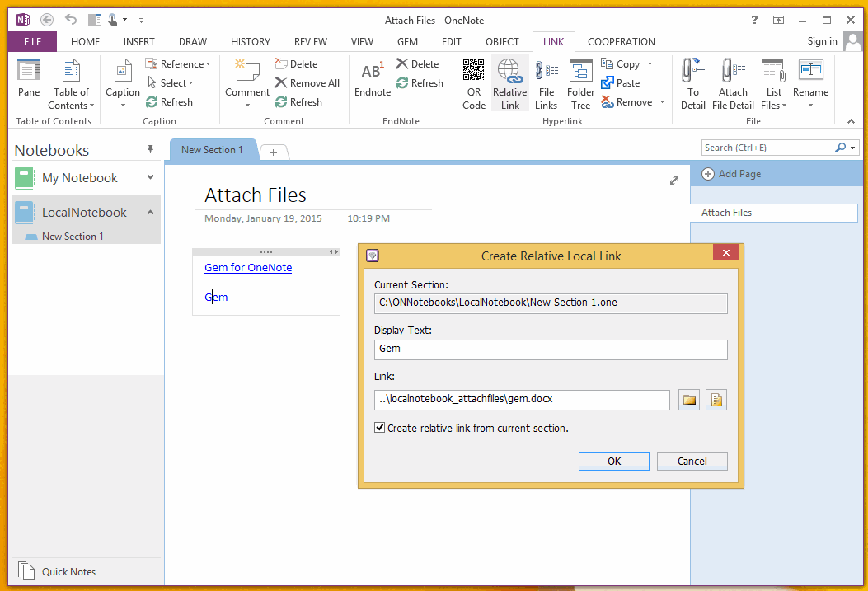The height and width of the screenshot is (591, 868).
Task: Close the Create Relative Local Link dialog
Action: point(725,253)
